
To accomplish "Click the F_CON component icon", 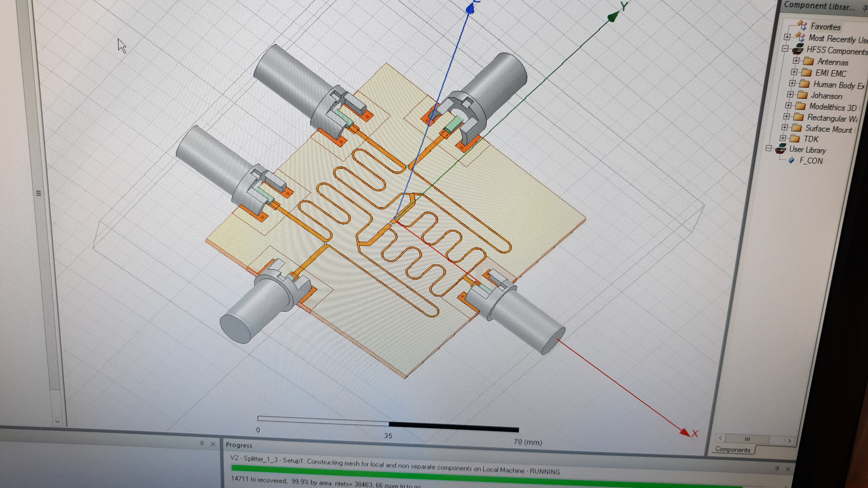I will pos(792,161).
